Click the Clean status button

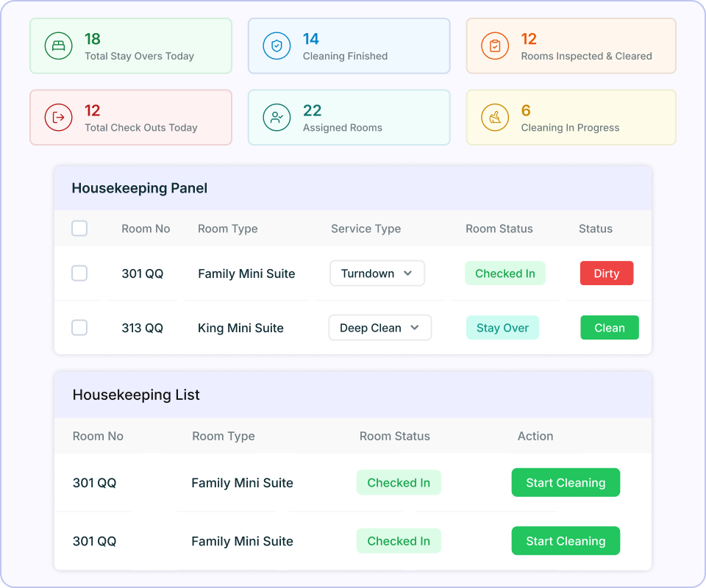[x=610, y=328]
